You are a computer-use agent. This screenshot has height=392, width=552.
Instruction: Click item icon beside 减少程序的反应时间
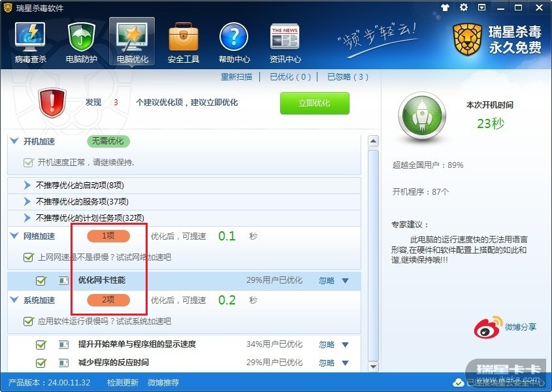63,363
